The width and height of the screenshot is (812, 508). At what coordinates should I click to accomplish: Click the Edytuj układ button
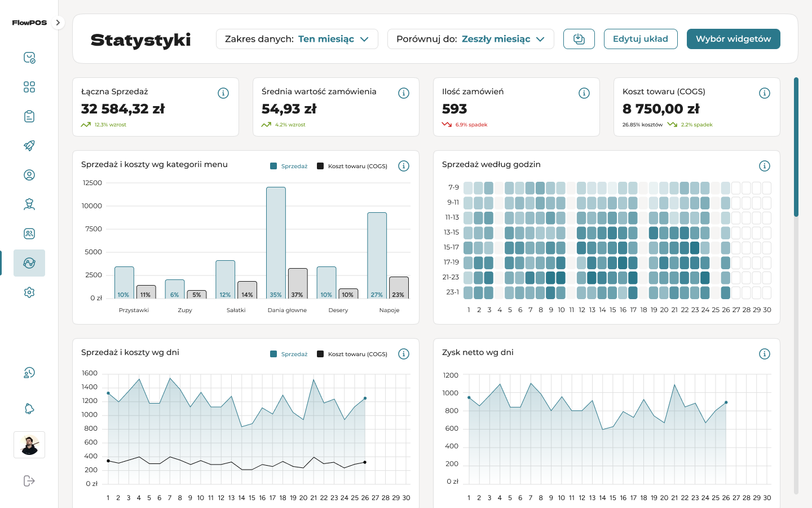click(640, 39)
